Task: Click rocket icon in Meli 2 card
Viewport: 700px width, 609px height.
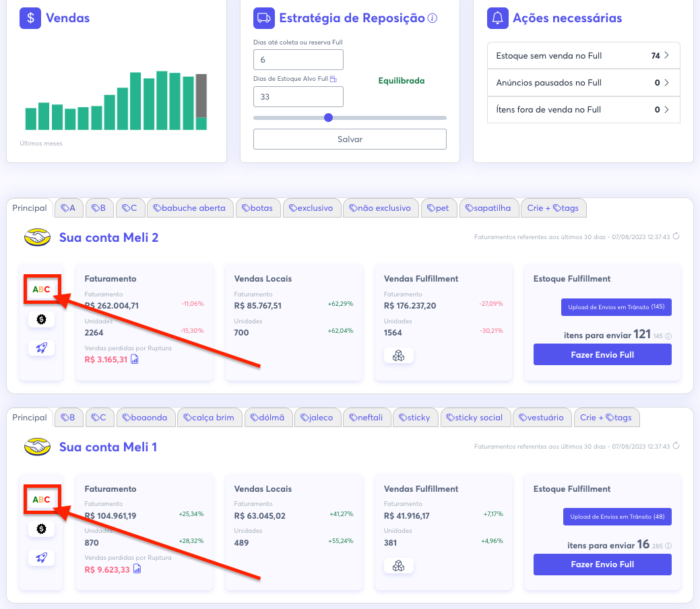Action: (41, 348)
